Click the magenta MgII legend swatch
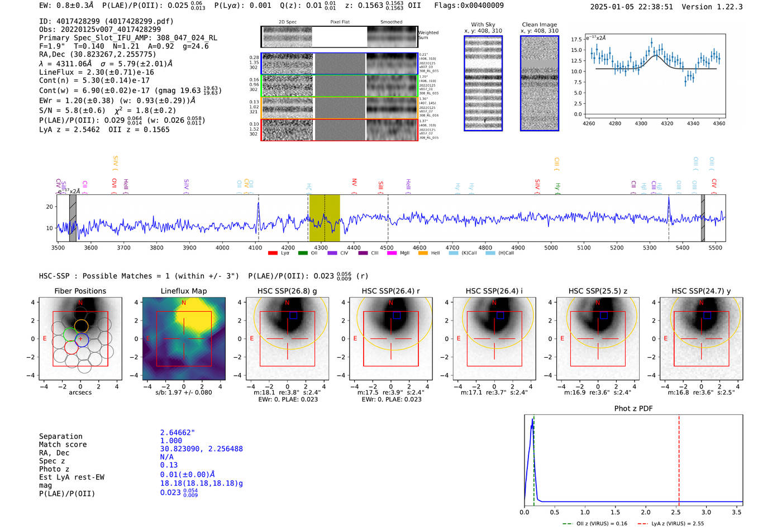 [x=392, y=253]
